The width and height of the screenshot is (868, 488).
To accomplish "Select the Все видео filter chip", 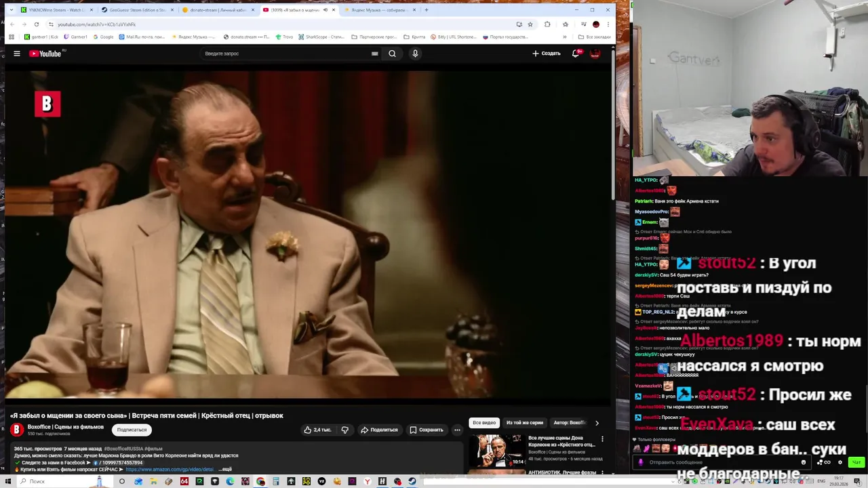I will (484, 423).
